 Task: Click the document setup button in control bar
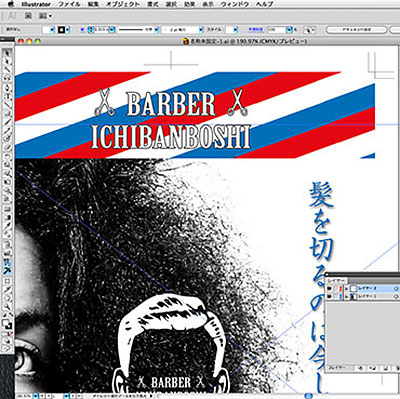(x=356, y=30)
